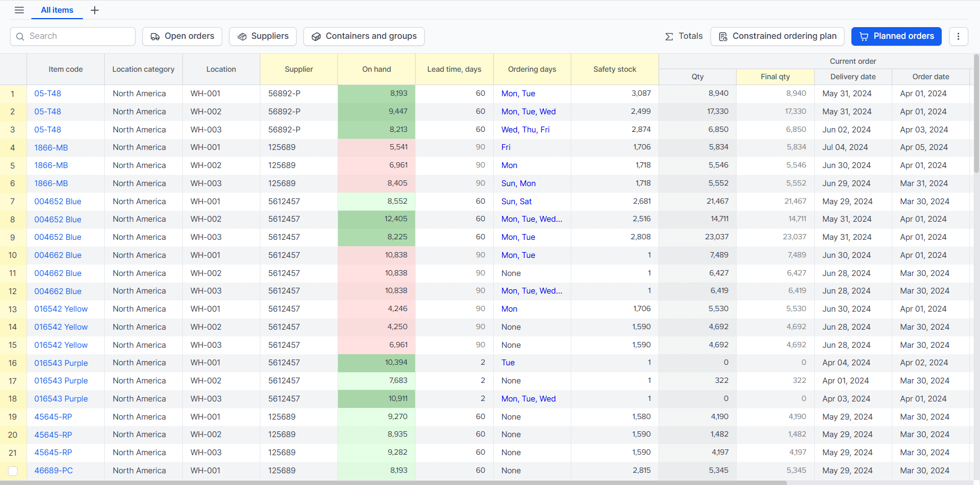
Task: Tick the checkbox on the 46689-PC row
Action: point(13,471)
